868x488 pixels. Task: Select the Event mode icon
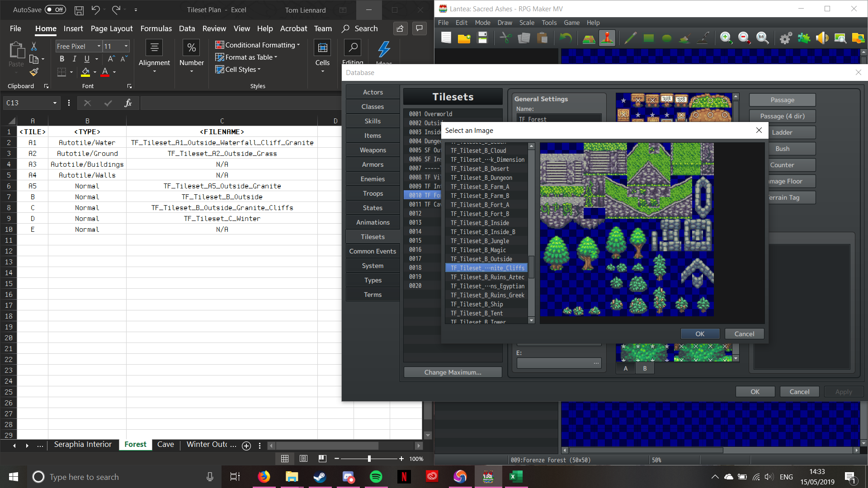click(x=607, y=38)
